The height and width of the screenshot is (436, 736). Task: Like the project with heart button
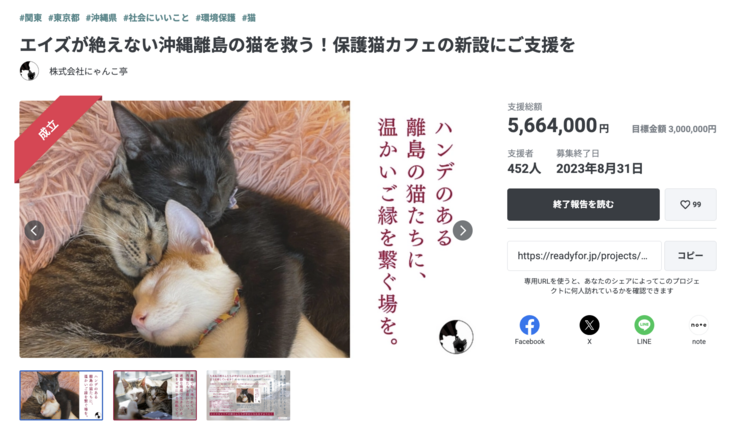690,205
